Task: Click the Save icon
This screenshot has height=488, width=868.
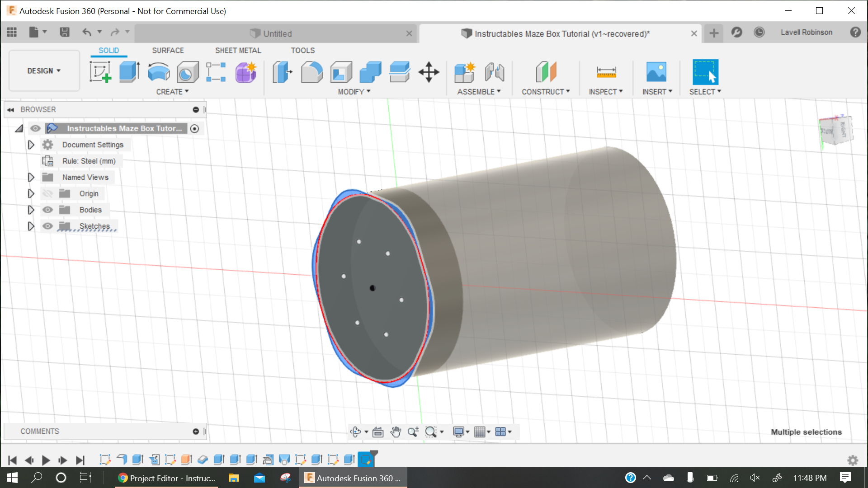Action: tap(65, 32)
